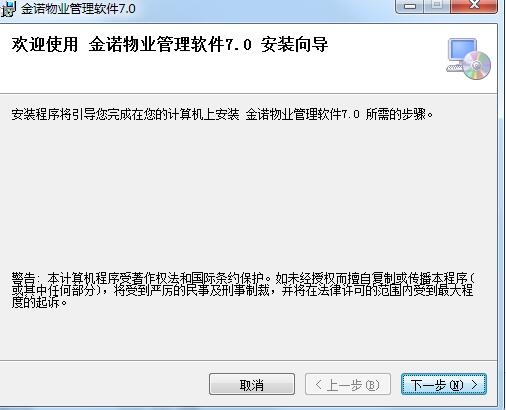The width and height of the screenshot is (506, 410).
Task: Click the CD disc in the banner image
Action: coord(477,65)
